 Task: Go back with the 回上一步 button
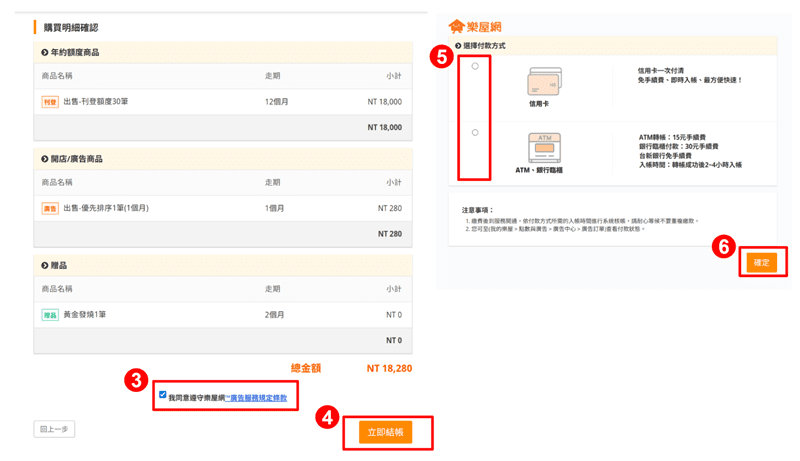coord(54,429)
